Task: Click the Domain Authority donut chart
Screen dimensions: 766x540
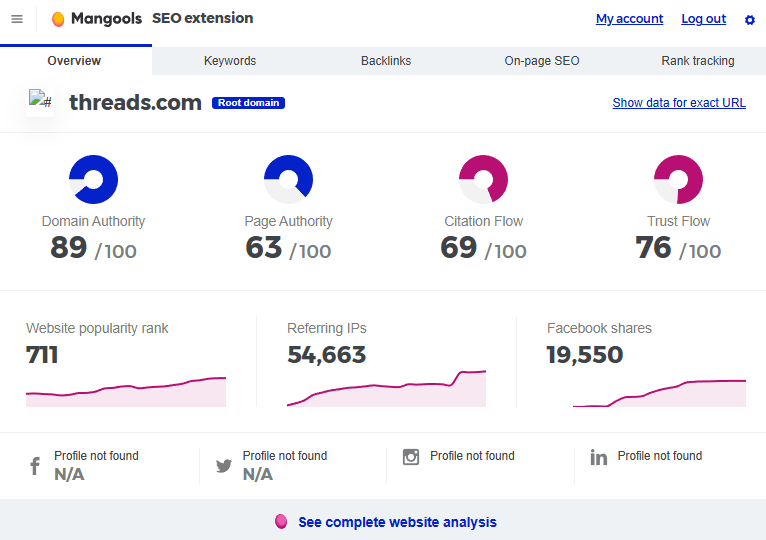Action: [x=93, y=179]
